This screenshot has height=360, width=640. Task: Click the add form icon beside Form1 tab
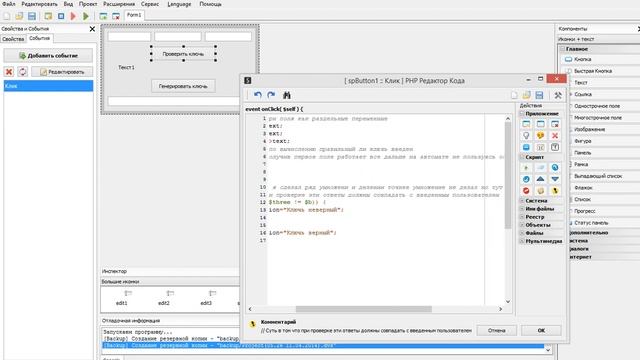(x=103, y=16)
